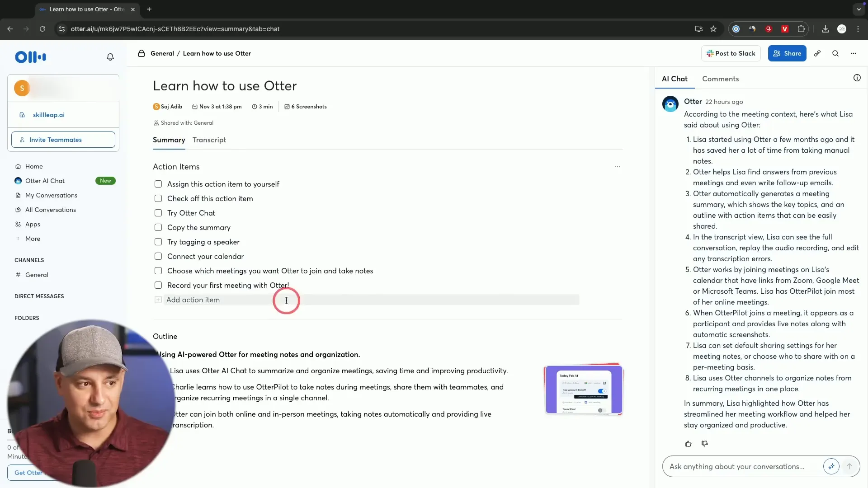
Task: Check 'Choose which meetings' action item box
Action: [158, 271]
